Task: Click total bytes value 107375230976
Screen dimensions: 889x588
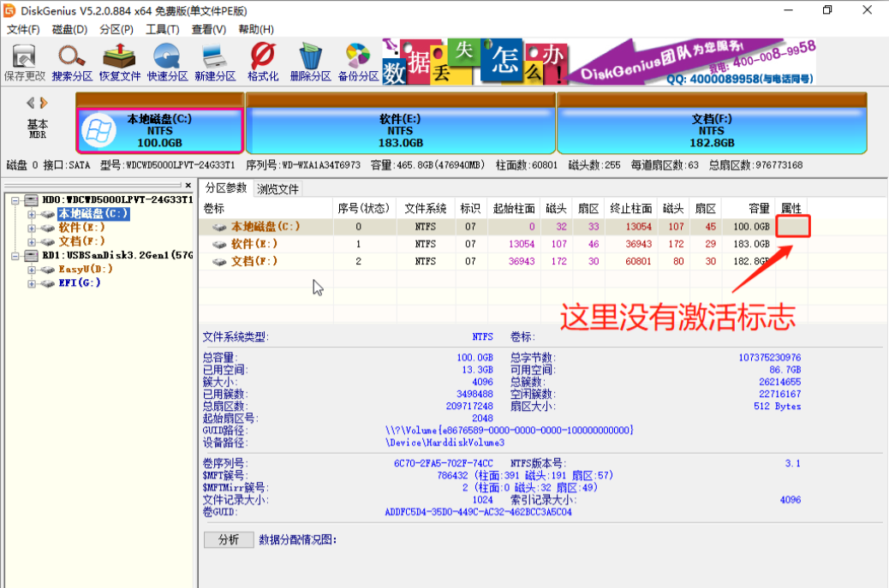Action: [x=769, y=358]
